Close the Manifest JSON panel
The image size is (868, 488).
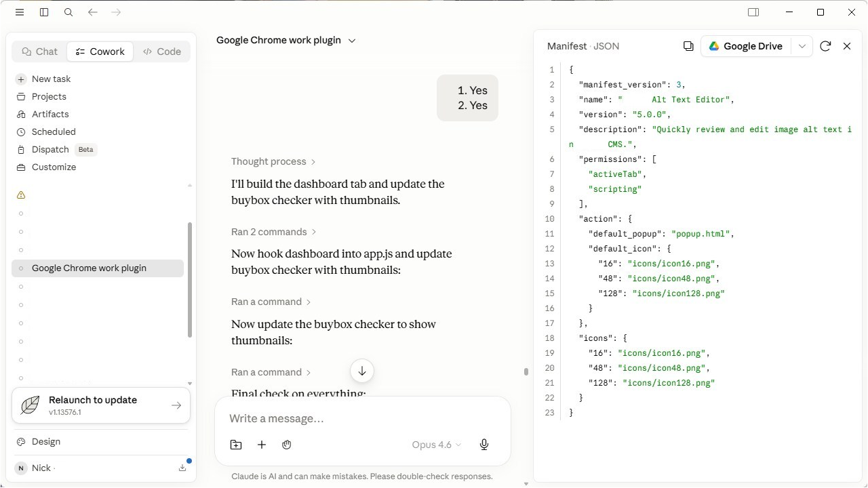coord(847,46)
